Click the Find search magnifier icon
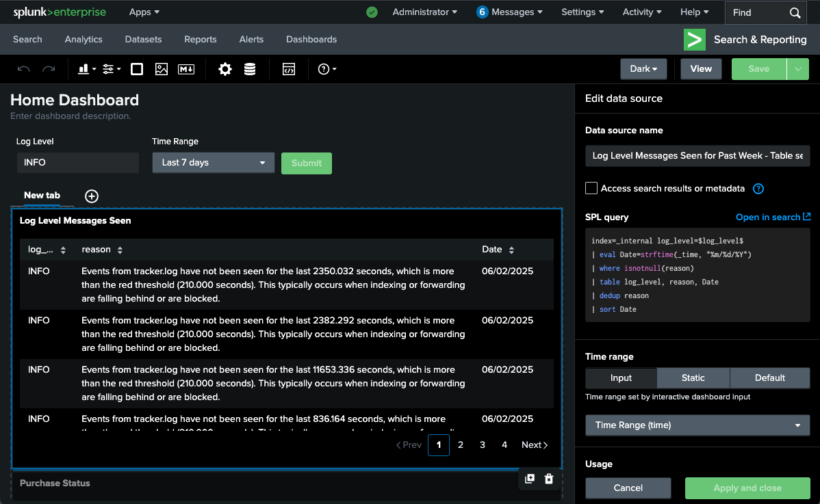The image size is (820, 504). (795, 12)
